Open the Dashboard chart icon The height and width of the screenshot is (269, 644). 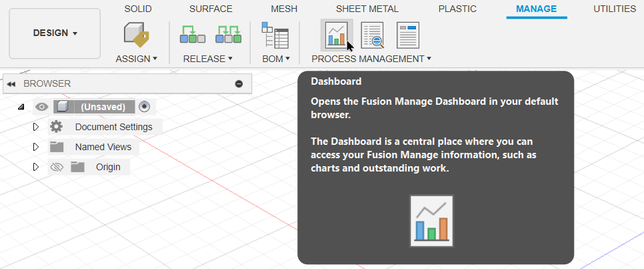337,35
